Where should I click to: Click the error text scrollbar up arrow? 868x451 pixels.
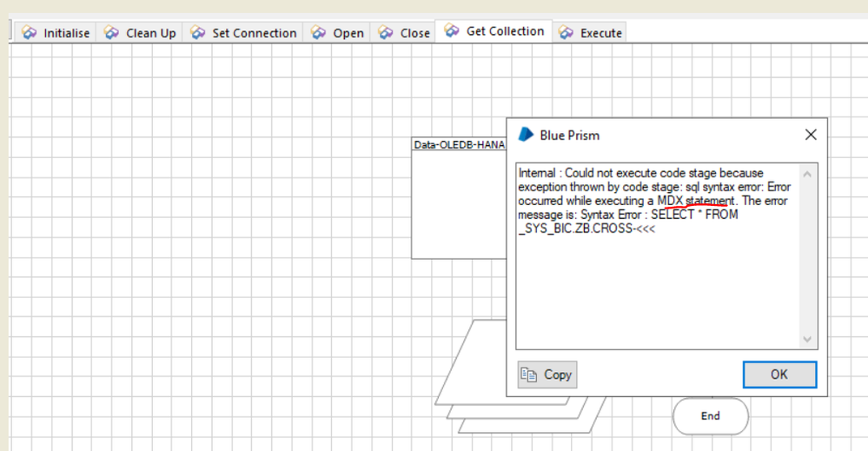tap(807, 174)
